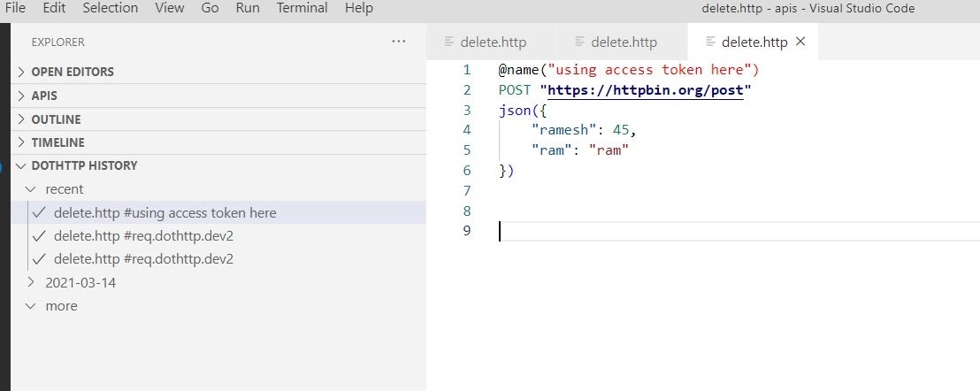The image size is (980, 391).
Task: Switch to the second delete.http tab
Action: coord(622,42)
